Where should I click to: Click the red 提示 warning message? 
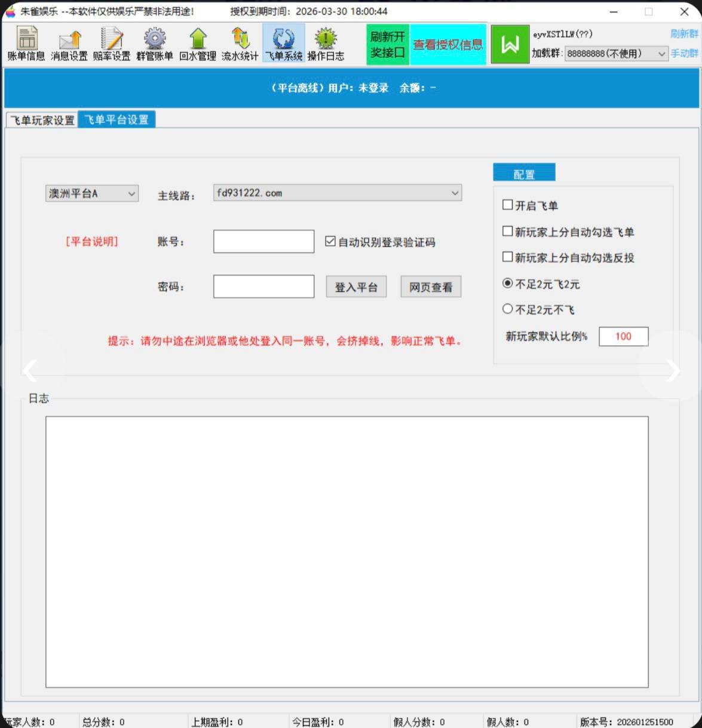[x=286, y=341]
